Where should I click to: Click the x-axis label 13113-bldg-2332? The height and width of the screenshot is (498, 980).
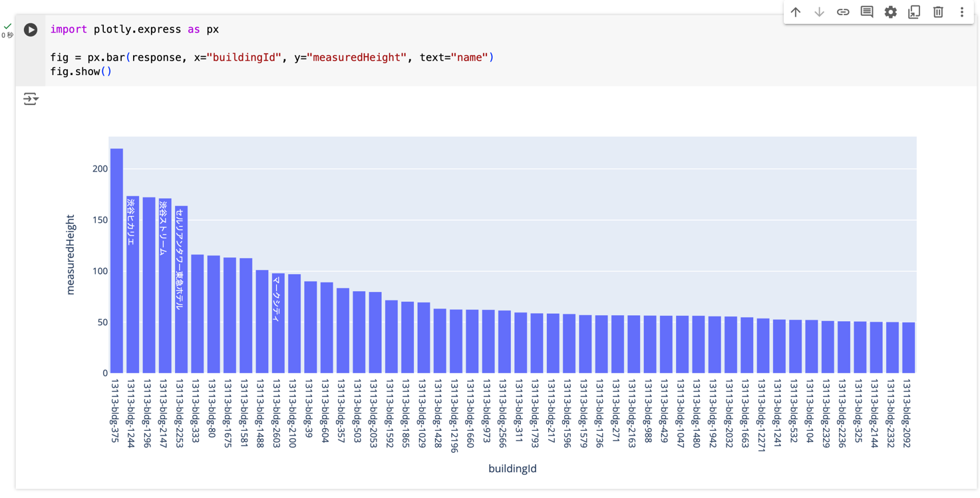(x=891, y=414)
